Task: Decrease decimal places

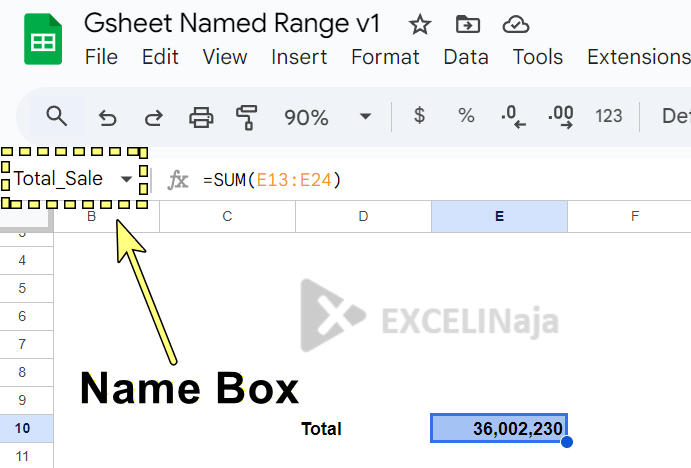Action: coord(513,117)
